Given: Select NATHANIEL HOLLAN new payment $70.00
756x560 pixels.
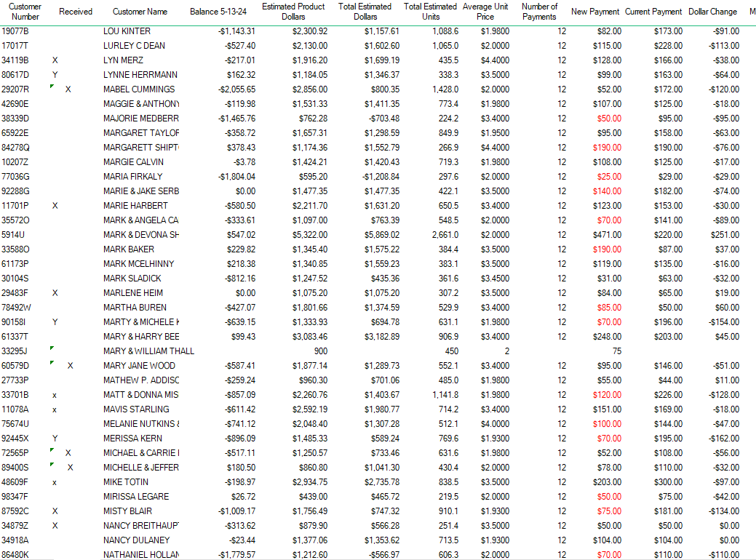Looking at the screenshot, I should click(609, 555).
